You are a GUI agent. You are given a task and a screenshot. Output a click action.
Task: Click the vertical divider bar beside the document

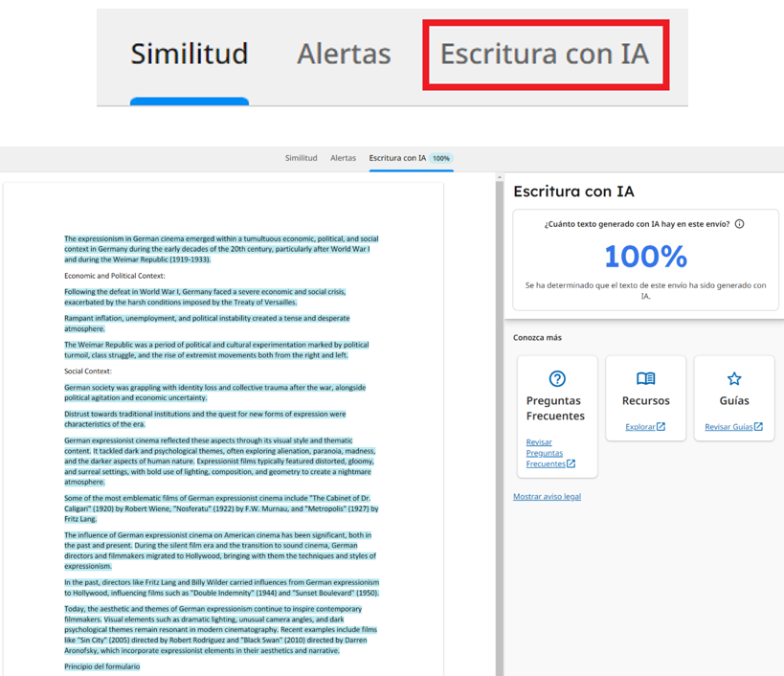(x=500, y=421)
